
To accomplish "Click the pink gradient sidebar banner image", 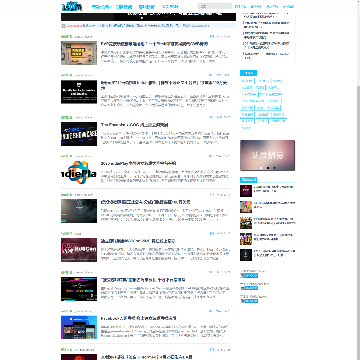I will point(267,155).
